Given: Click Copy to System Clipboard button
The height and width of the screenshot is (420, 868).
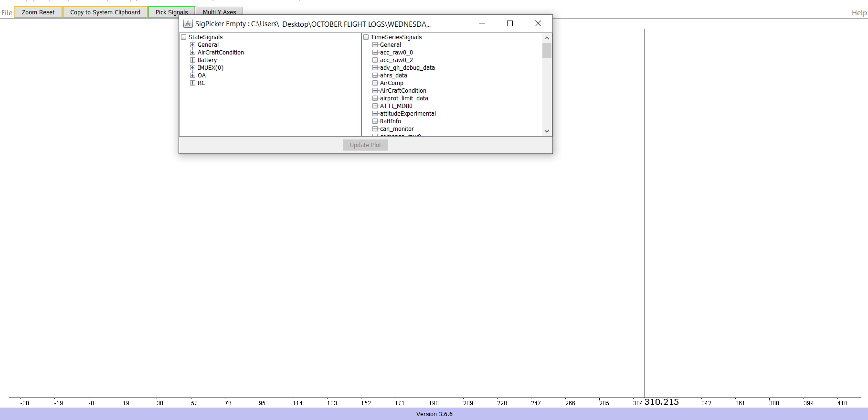Looking at the screenshot, I should point(105,12).
